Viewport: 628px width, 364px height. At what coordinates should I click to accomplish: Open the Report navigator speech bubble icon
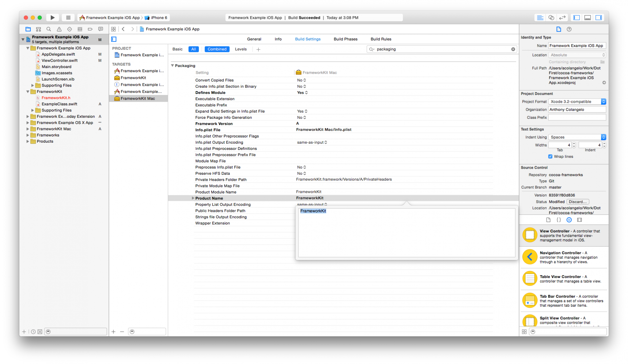[x=100, y=29]
